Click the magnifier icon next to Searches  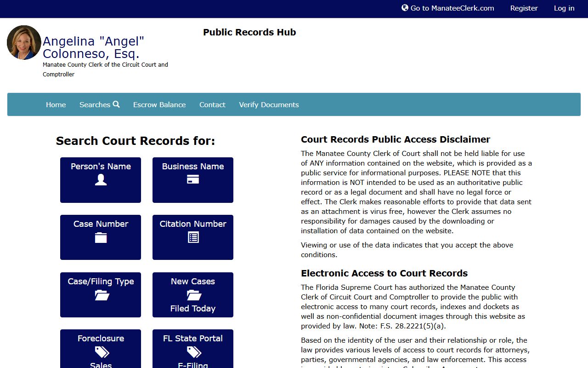(x=116, y=104)
